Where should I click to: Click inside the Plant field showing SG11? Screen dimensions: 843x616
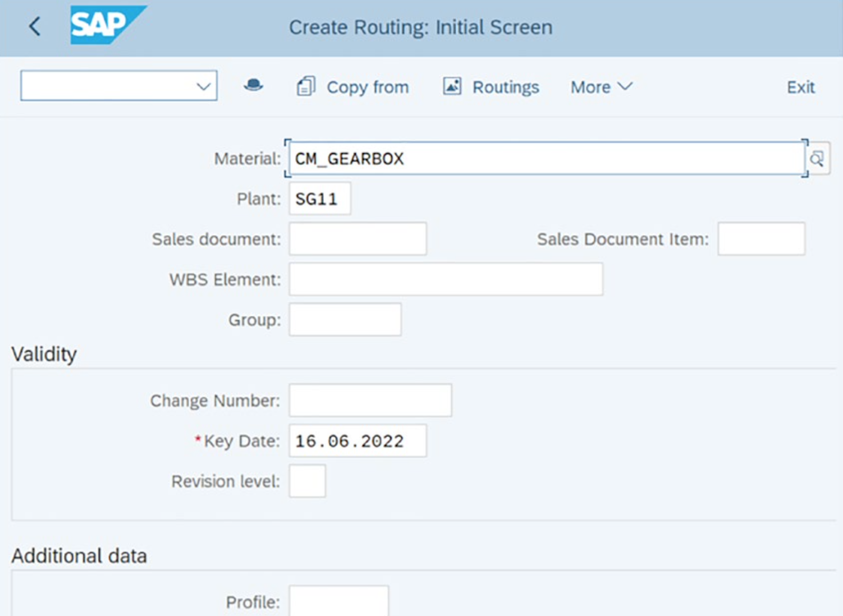(319, 199)
